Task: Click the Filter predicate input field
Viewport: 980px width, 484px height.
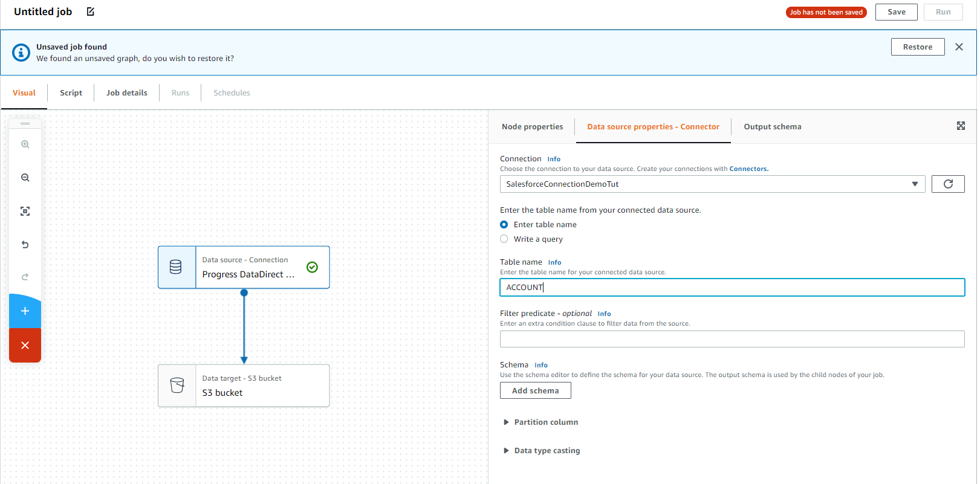Action: pyautogui.click(x=732, y=339)
